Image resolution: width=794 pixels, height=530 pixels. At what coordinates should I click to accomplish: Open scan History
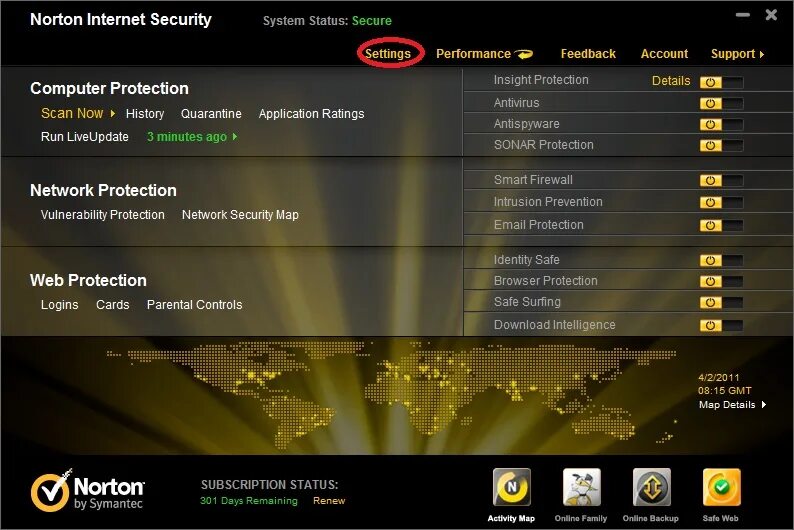coord(145,114)
